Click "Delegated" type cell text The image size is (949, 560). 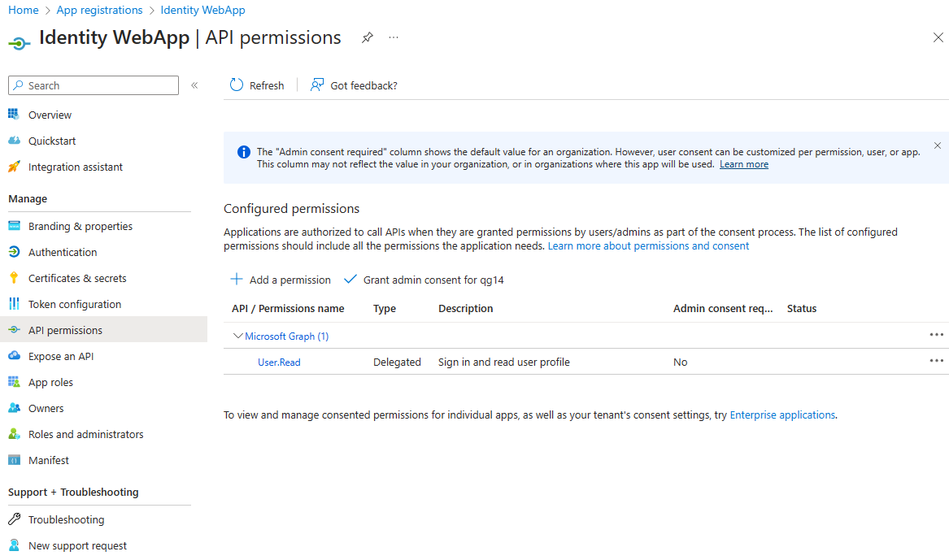point(397,362)
